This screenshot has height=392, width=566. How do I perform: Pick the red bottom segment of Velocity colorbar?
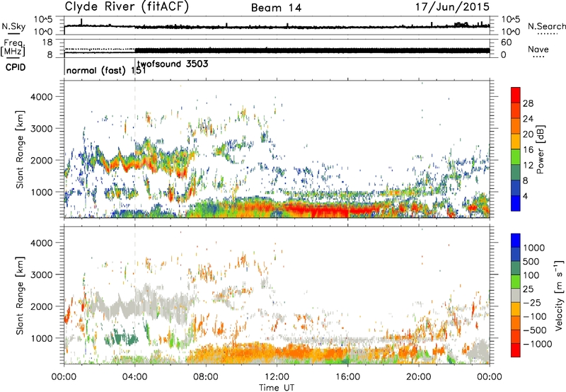coord(516,350)
